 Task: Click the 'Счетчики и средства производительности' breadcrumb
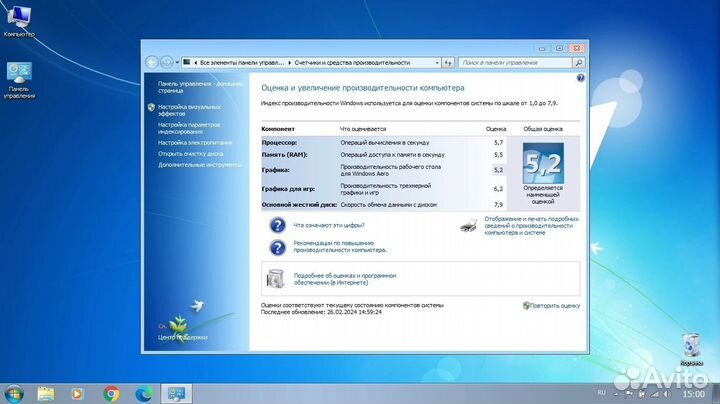pos(352,62)
